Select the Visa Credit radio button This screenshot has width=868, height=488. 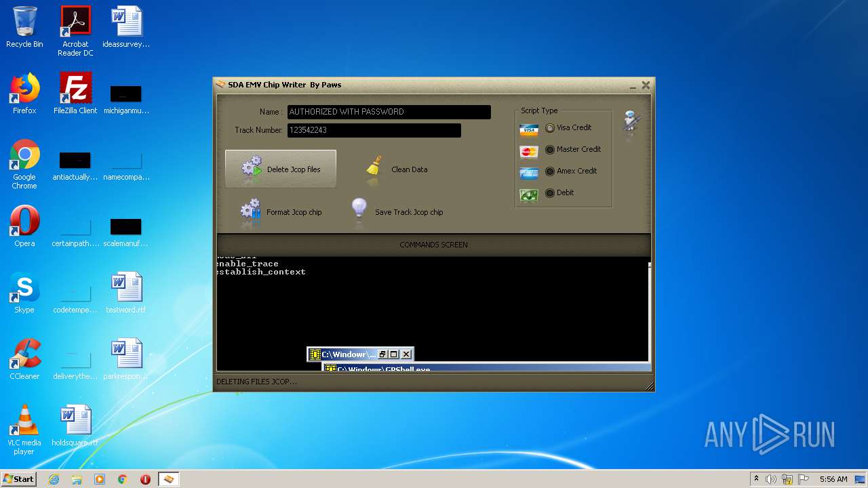click(550, 128)
